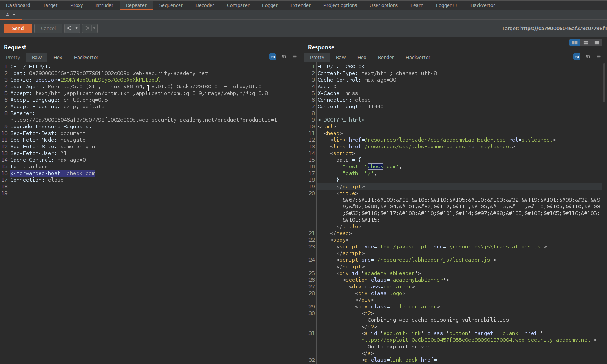Open Hackvertor view in Request panel

click(x=86, y=57)
